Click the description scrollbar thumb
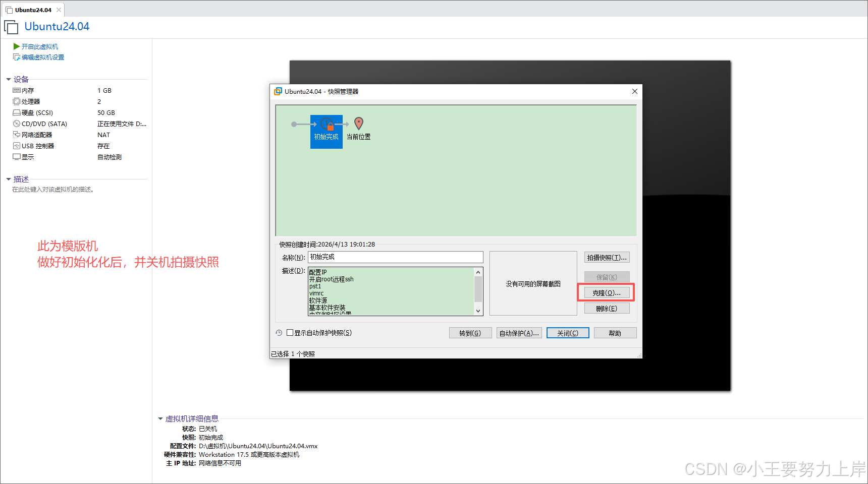This screenshot has height=484, width=868. click(478, 289)
